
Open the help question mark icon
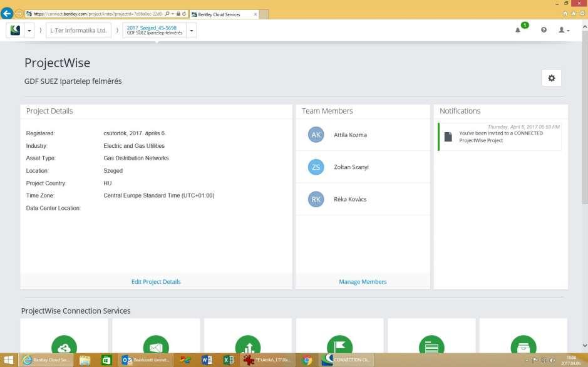[544, 30]
